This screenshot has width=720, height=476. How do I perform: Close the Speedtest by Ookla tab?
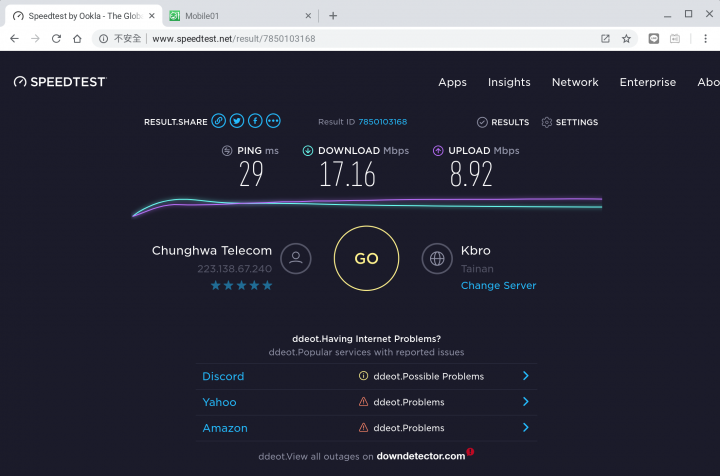coord(152,16)
